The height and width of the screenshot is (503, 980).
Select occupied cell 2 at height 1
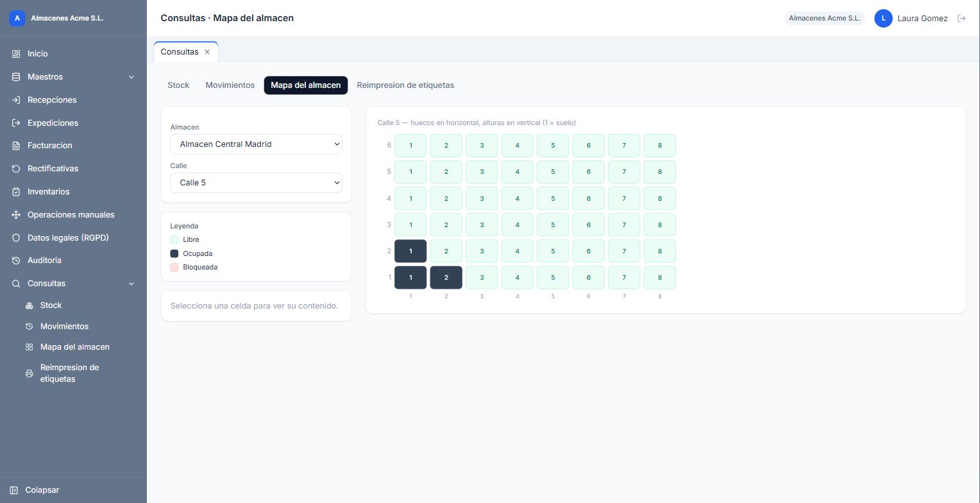pyautogui.click(x=446, y=278)
